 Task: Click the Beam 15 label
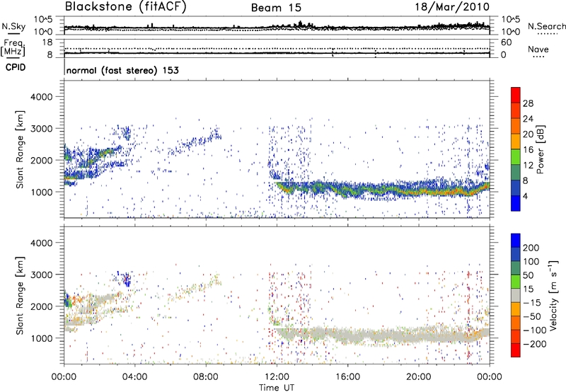tap(276, 8)
